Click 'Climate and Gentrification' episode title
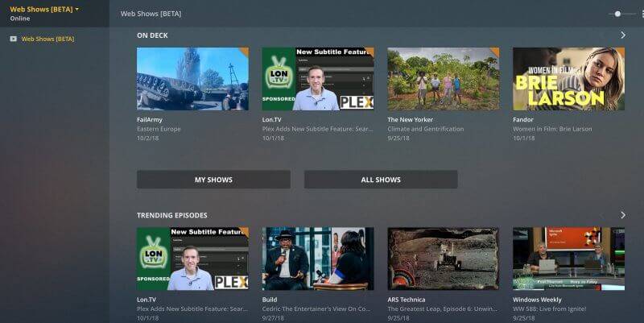644x323 pixels. 426,129
